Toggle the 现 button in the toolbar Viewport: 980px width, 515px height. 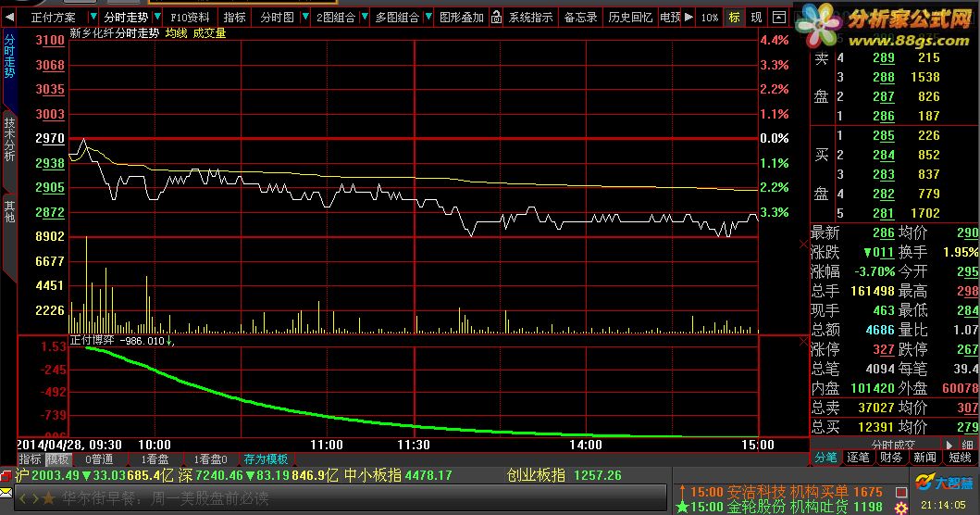(756, 17)
